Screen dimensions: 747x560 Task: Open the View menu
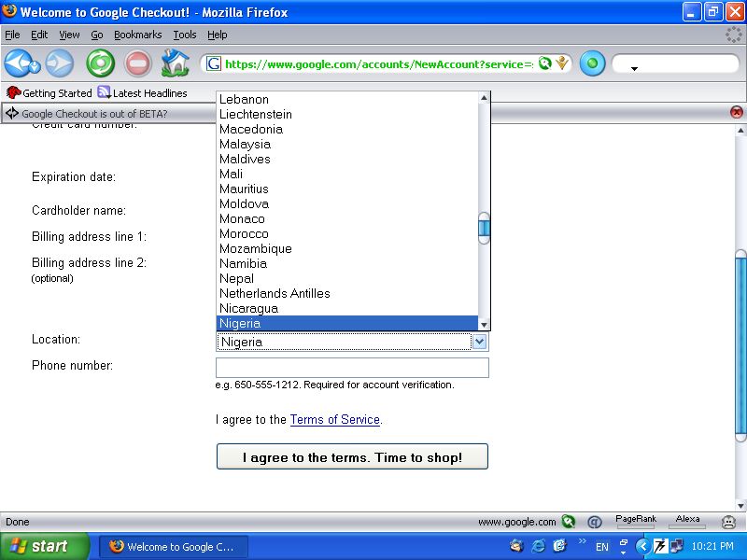69,35
